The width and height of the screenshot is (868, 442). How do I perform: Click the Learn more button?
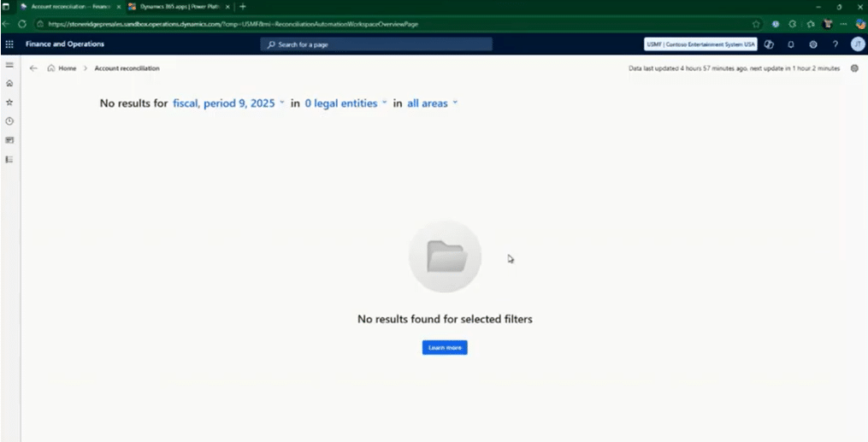(445, 348)
